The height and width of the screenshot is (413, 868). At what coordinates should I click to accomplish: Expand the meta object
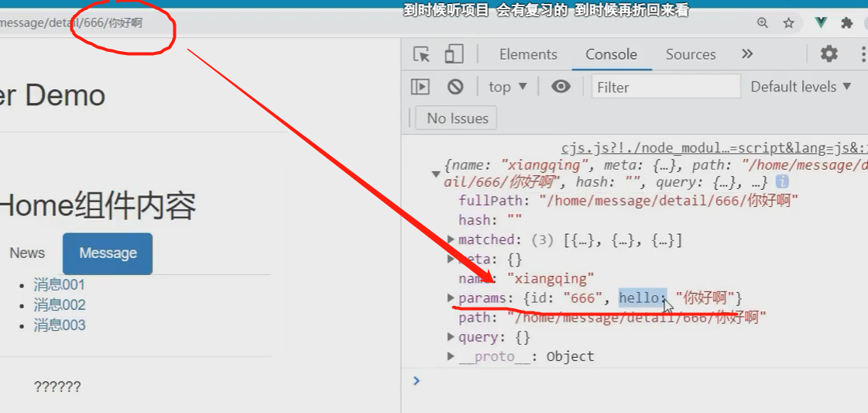451,259
